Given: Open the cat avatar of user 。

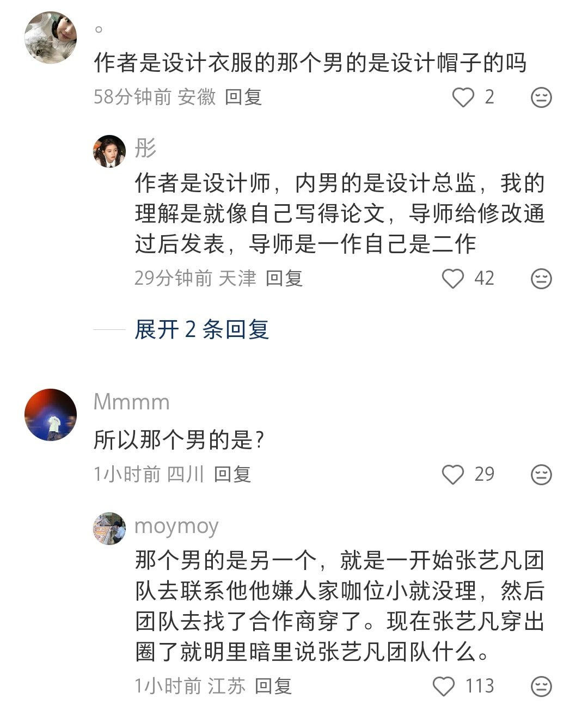Looking at the screenshot, I should [x=51, y=38].
